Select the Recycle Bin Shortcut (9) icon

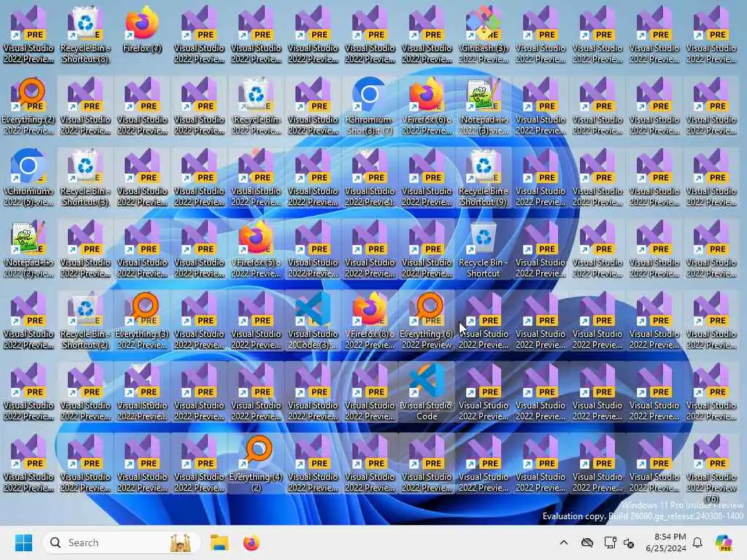(x=484, y=177)
